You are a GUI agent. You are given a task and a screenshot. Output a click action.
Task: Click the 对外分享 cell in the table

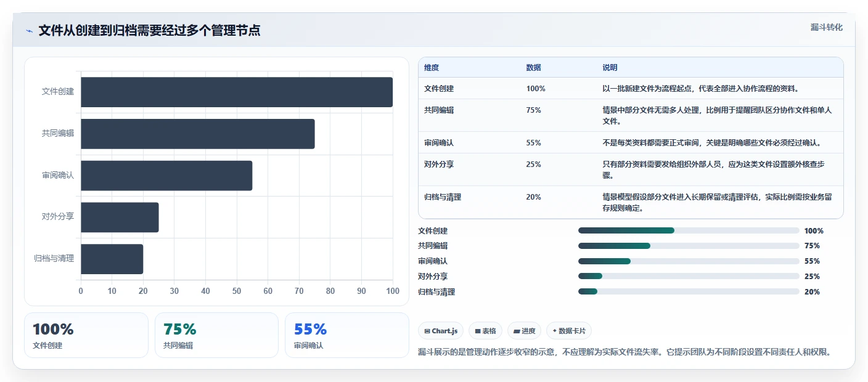(x=439, y=165)
